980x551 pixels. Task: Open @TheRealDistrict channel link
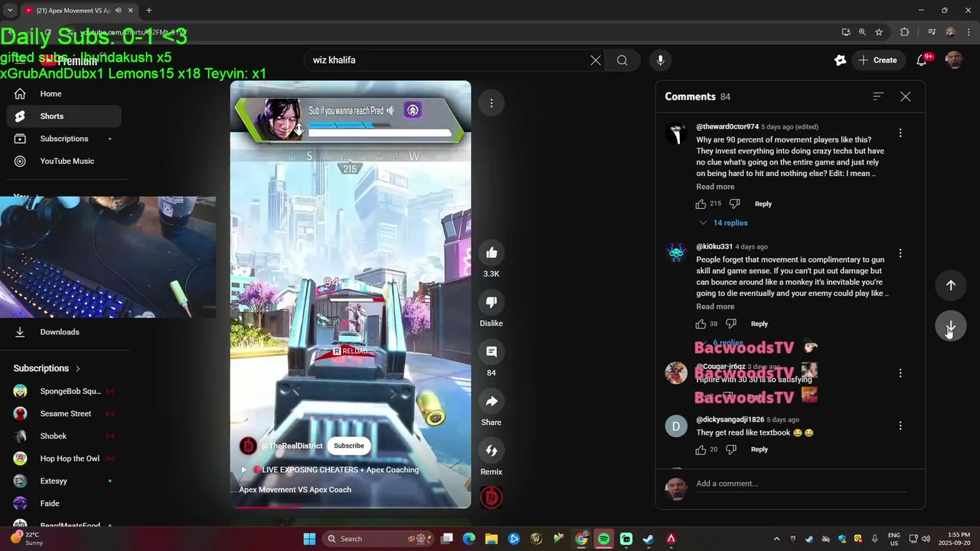click(292, 446)
